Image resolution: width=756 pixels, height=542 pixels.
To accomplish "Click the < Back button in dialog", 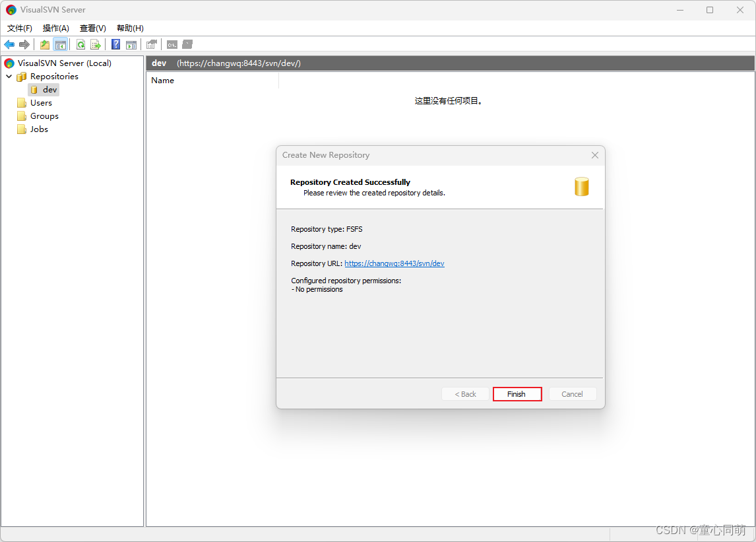I will point(465,394).
